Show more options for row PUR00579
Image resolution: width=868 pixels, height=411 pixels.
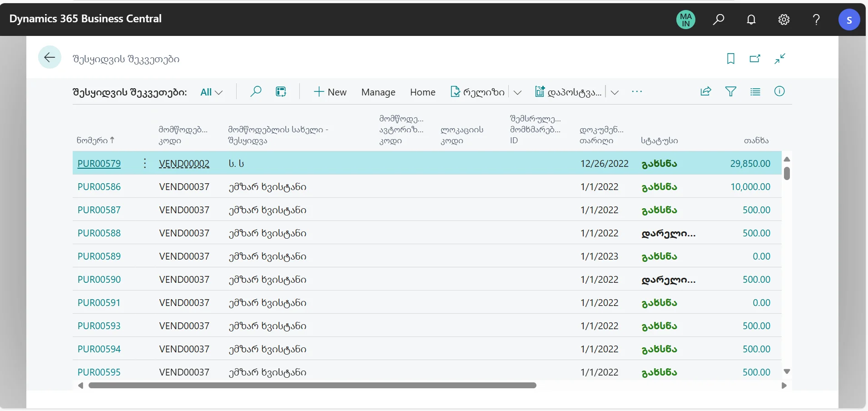[144, 164]
